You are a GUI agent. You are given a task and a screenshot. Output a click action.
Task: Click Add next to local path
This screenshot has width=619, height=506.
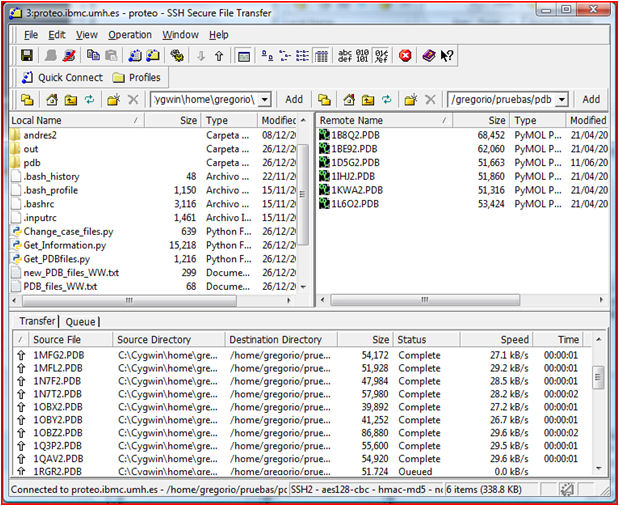pos(294,99)
